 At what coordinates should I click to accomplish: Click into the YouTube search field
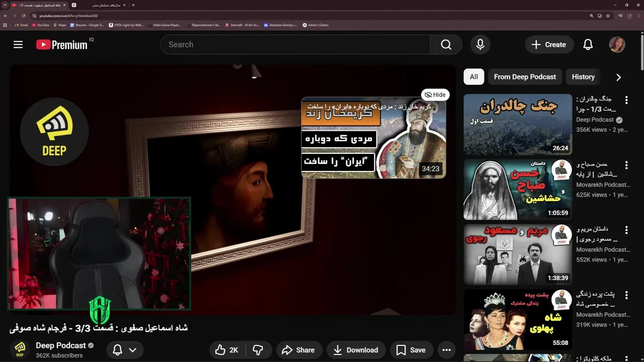point(295,45)
